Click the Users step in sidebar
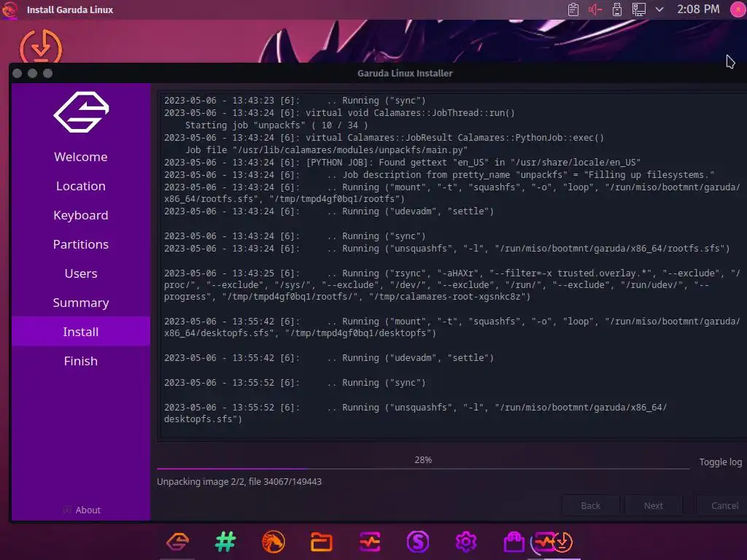This screenshot has height=560, width=747. pyautogui.click(x=81, y=273)
